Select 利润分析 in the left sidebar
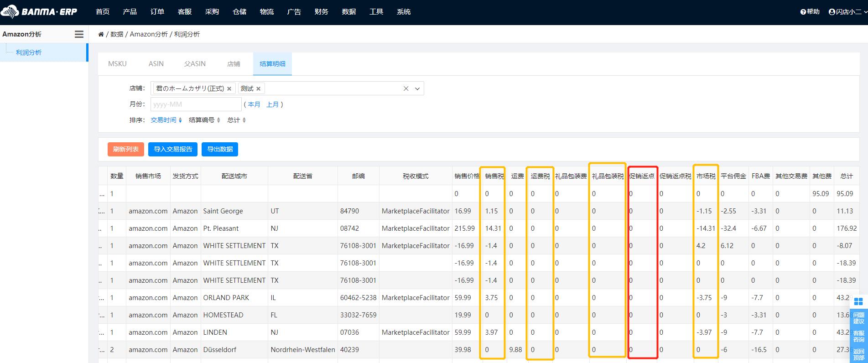 point(29,52)
